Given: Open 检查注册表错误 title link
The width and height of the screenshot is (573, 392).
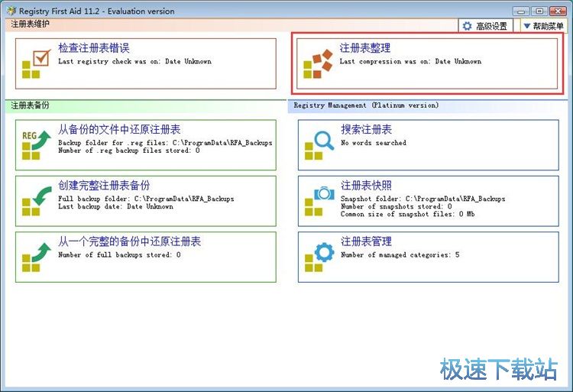Looking at the screenshot, I should (x=93, y=48).
